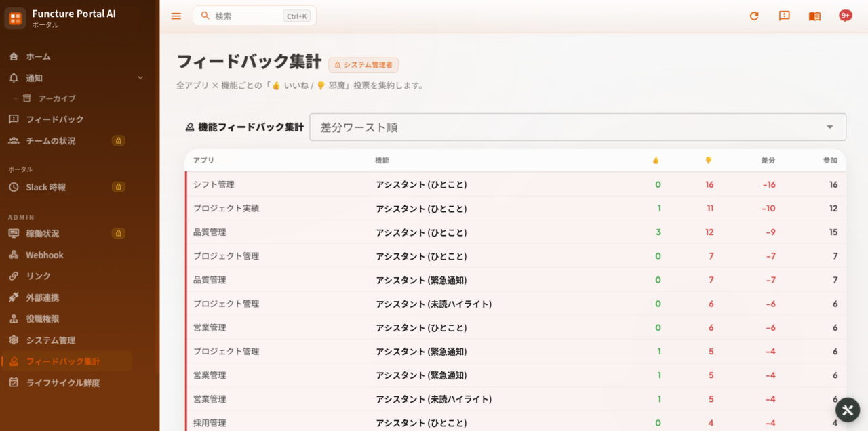
Task: Click the refresh icon in top bar
Action: (x=754, y=16)
